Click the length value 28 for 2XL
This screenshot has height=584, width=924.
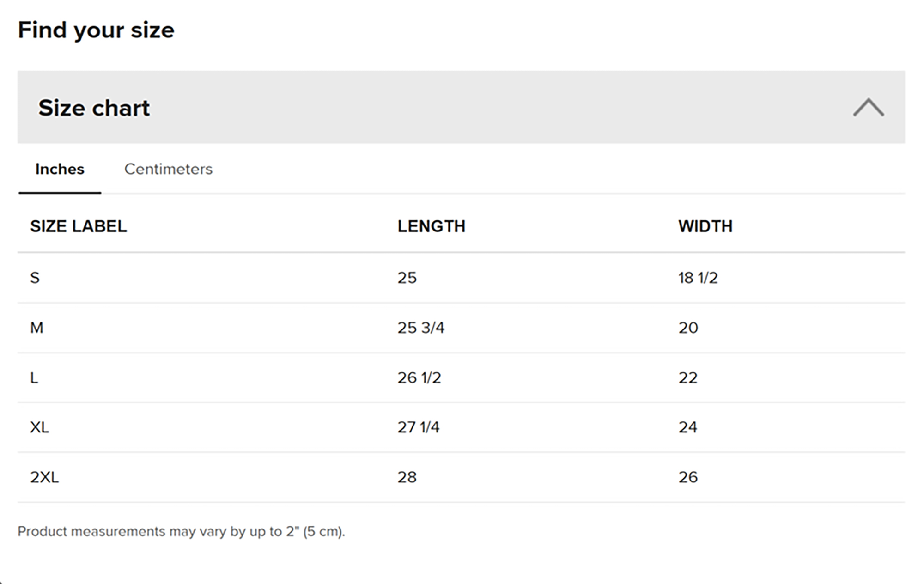coord(407,477)
